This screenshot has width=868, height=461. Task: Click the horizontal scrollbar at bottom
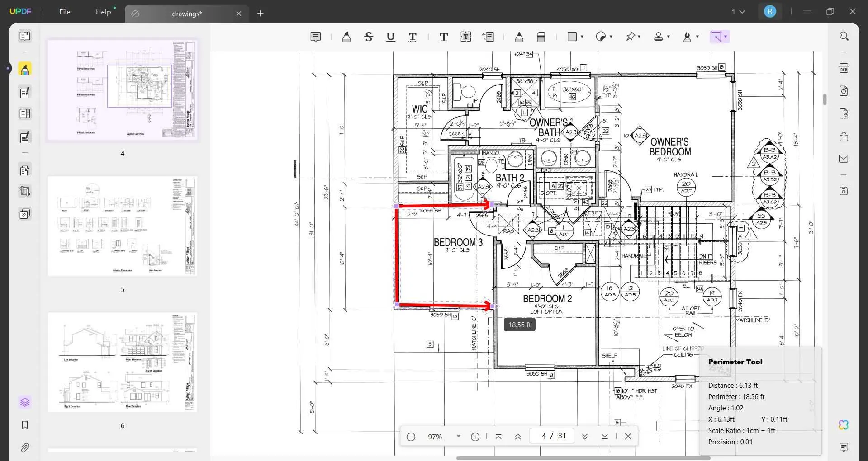[x=583, y=458]
